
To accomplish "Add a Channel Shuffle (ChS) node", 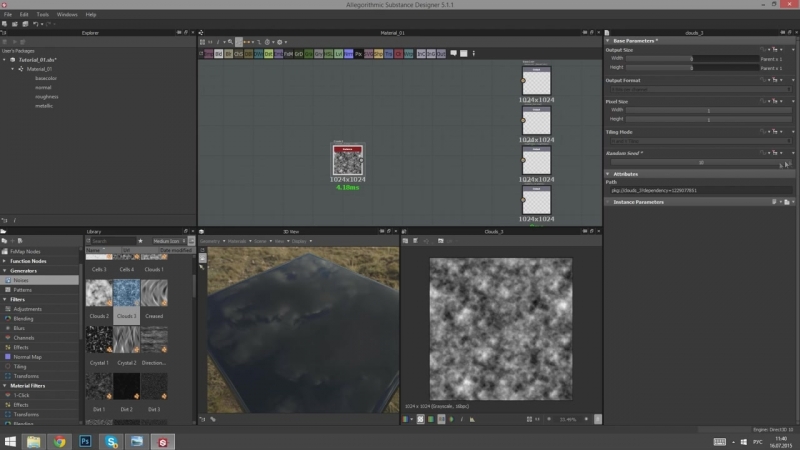I will pyautogui.click(x=238, y=54).
